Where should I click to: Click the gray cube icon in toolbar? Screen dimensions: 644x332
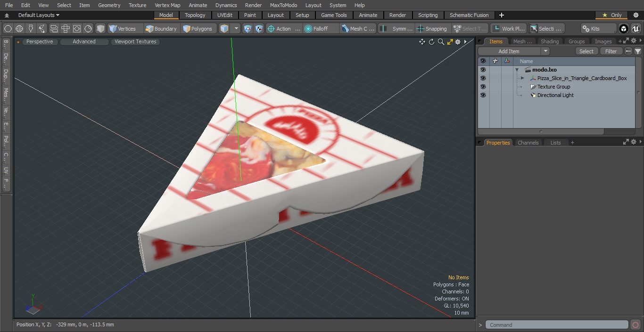click(x=100, y=29)
